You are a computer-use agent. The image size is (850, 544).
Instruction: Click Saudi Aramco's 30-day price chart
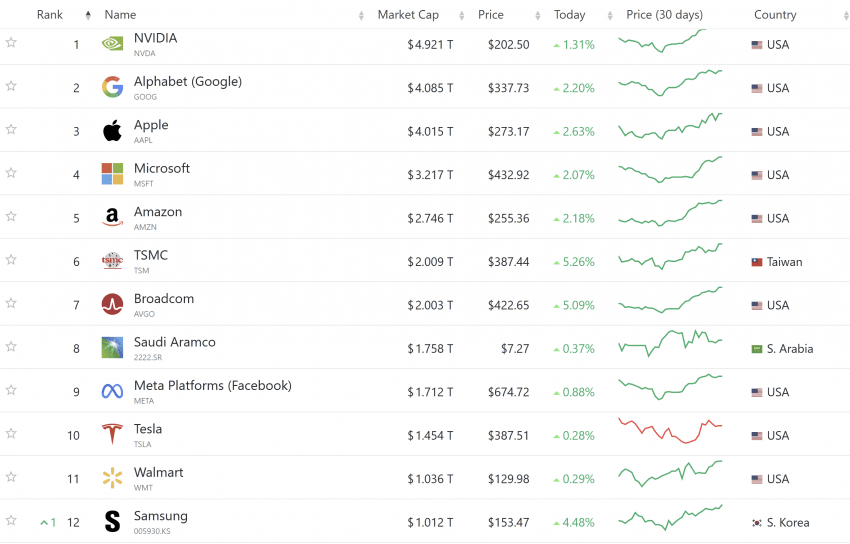click(670, 344)
